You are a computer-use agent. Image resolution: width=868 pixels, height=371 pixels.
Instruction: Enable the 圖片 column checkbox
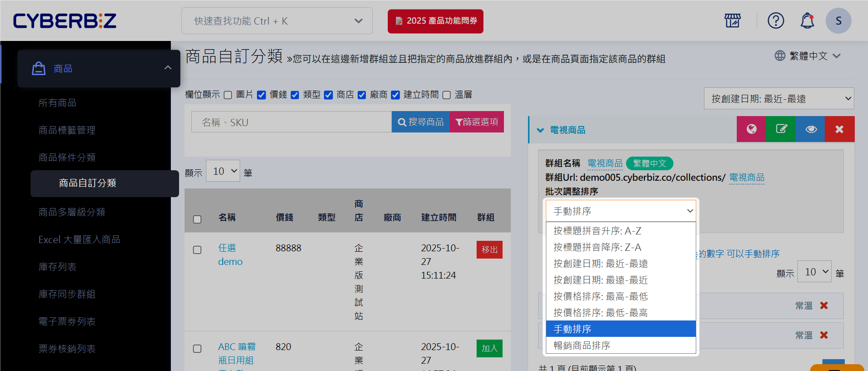click(228, 95)
